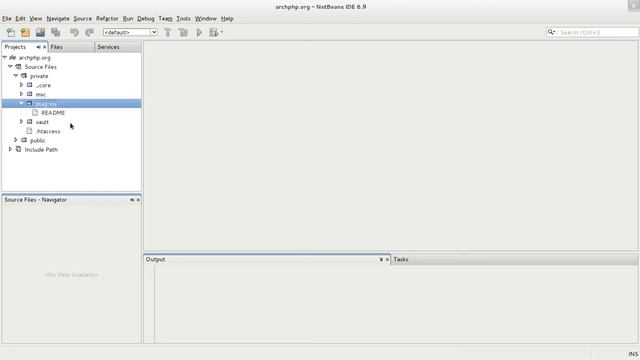
Task: Open the Navigate menu
Action: pyautogui.click(x=58, y=18)
